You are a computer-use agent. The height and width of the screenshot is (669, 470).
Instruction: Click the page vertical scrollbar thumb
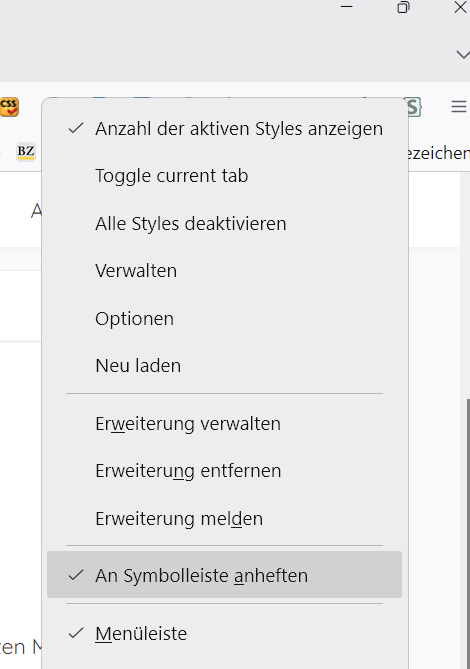[x=468, y=533]
